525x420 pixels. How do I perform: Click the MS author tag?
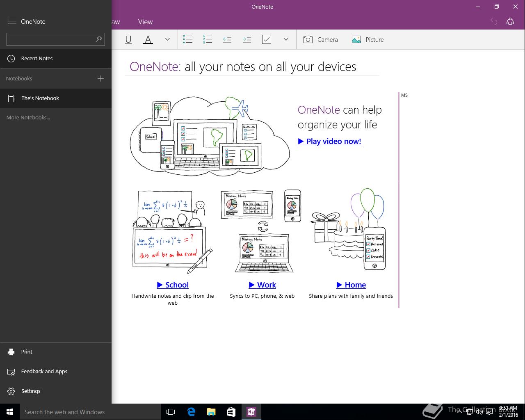pyautogui.click(x=404, y=95)
